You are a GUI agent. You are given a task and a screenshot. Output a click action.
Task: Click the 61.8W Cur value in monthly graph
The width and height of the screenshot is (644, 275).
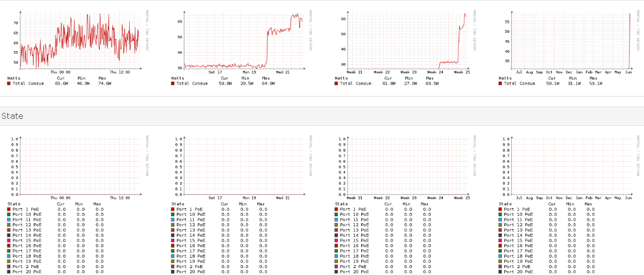[x=389, y=84]
